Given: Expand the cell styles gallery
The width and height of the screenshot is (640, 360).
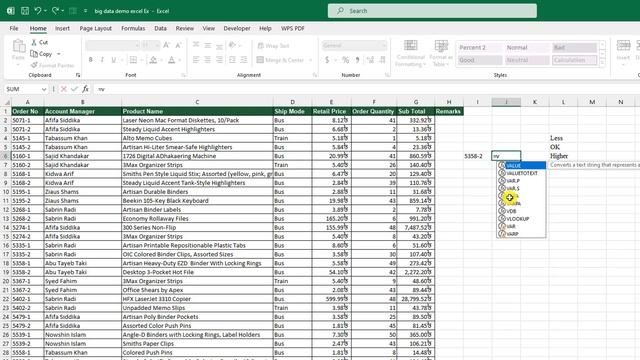Looking at the screenshot, I should point(602,63).
